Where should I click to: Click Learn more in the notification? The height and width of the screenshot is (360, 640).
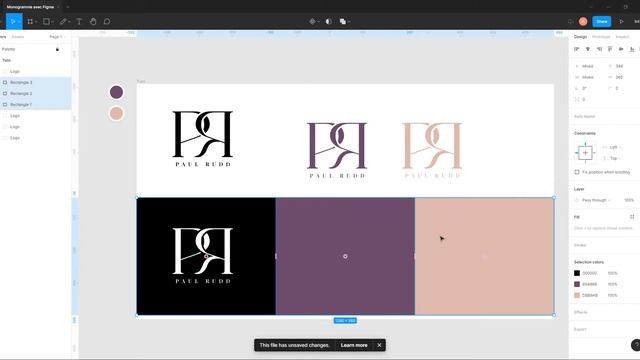pos(354,345)
